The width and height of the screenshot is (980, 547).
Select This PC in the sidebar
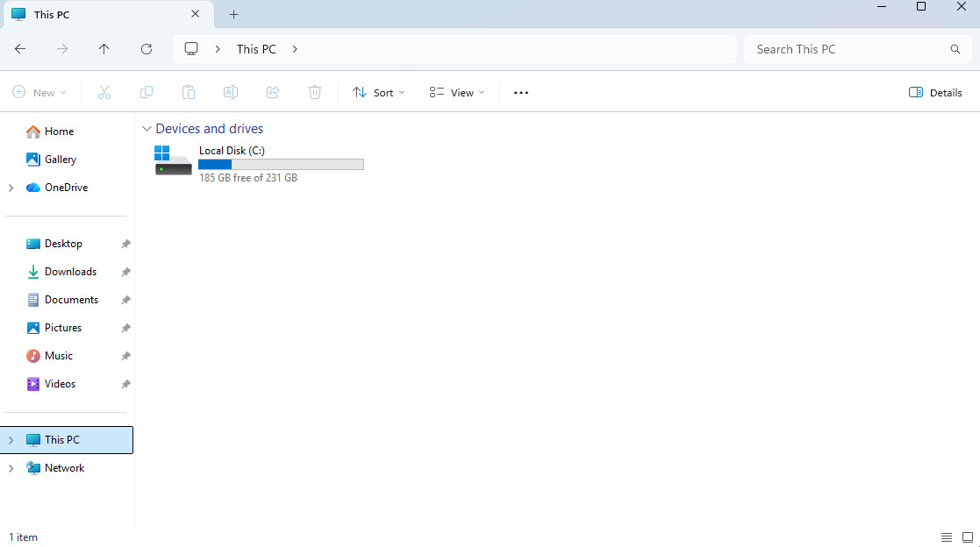pyautogui.click(x=67, y=440)
